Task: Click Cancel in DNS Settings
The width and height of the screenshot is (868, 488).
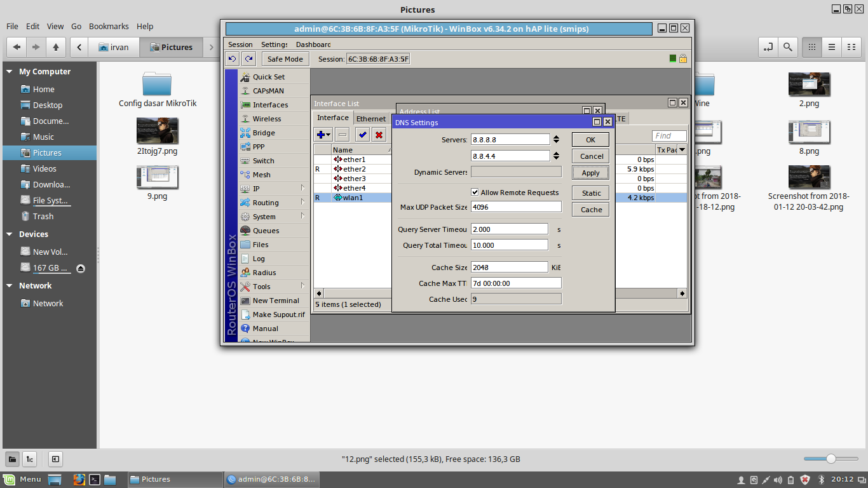Action: coord(591,156)
